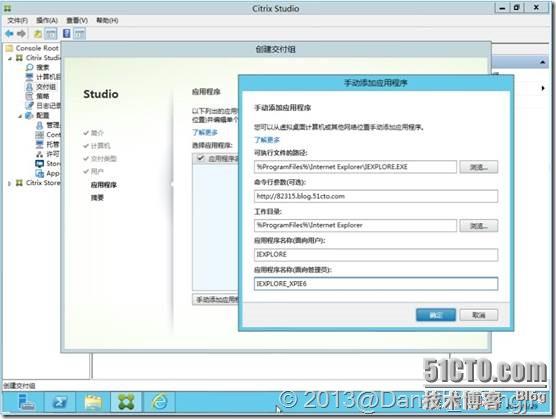Open the View (查看) menu
This screenshot has height=419, width=556.
click(x=77, y=21)
